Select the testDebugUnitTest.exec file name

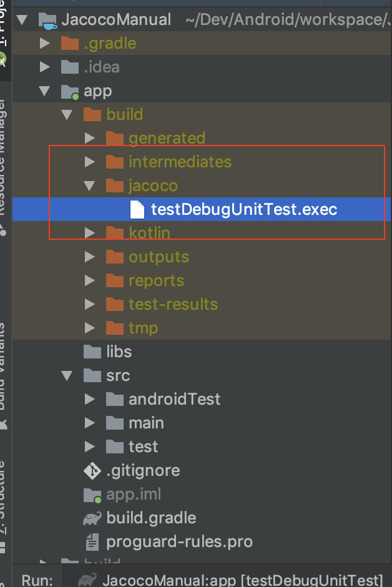click(x=244, y=209)
